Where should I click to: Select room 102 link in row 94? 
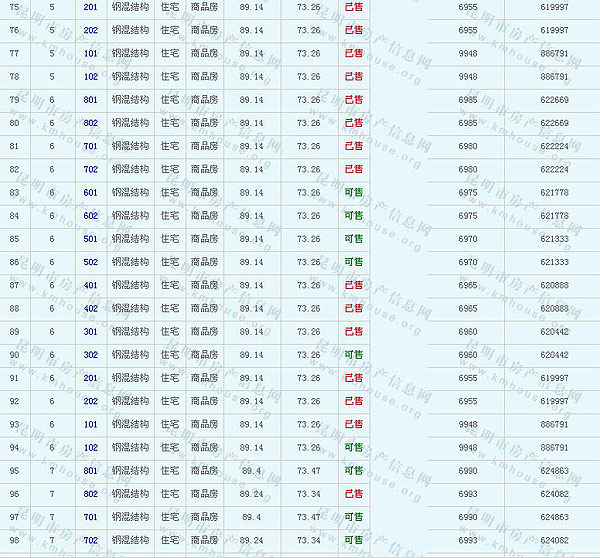(x=91, y=447)
